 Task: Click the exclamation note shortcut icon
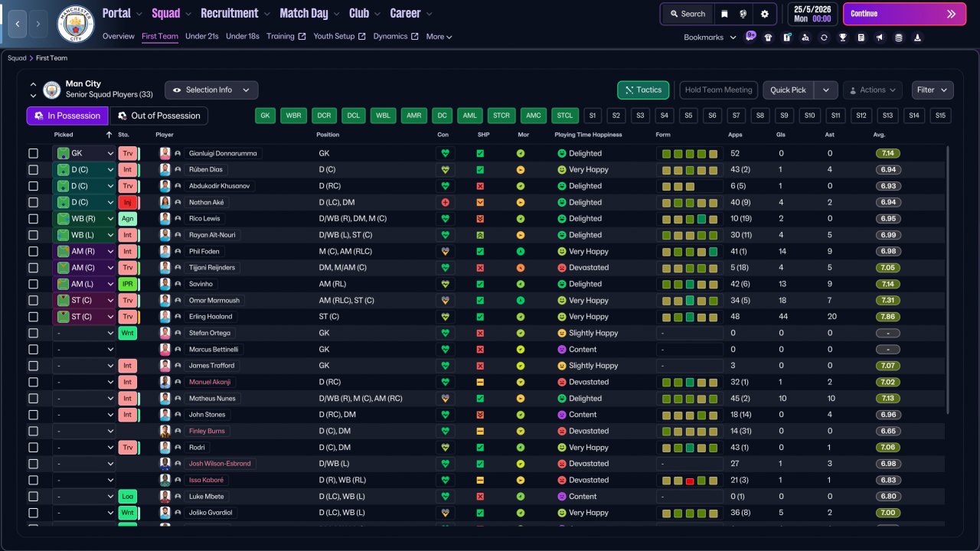coord(787,37)
